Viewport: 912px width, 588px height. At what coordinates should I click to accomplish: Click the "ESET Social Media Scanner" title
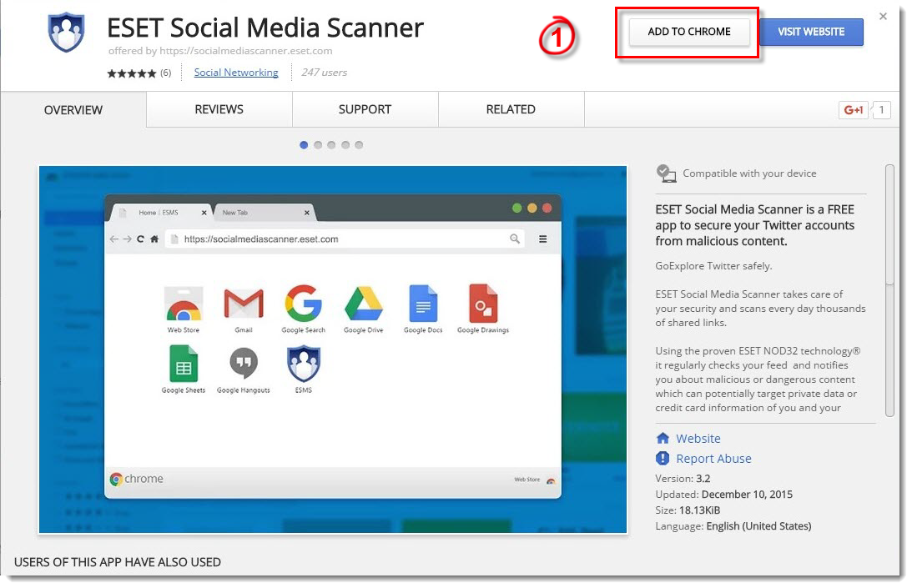tap(266, 28)
